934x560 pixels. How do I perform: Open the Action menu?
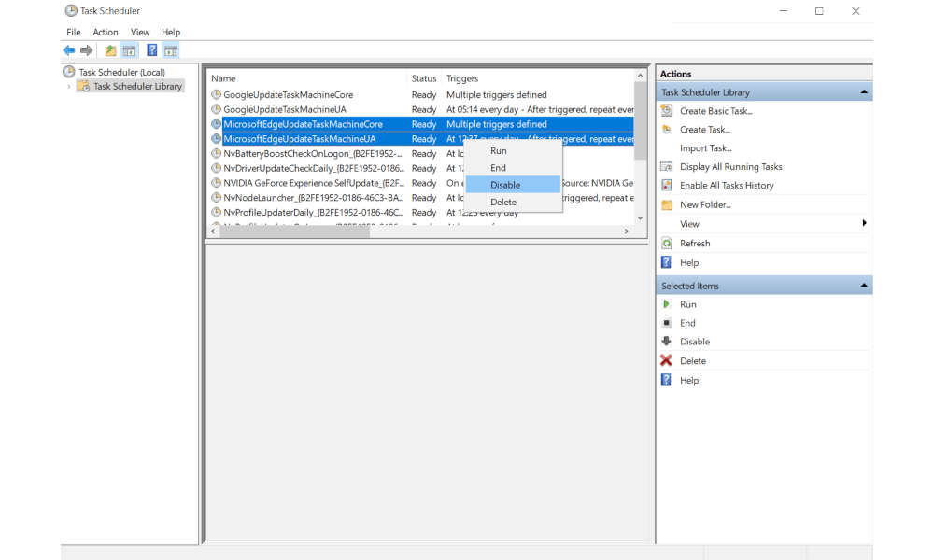(106, 32)
